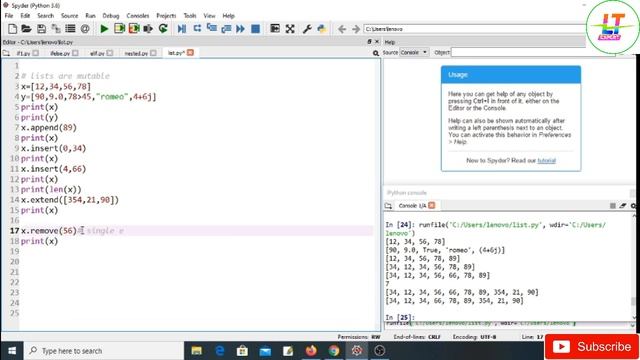Stop debugging with the blue square
The height and width of the screenshot is (360, 640).
click(x=256, y=29)
